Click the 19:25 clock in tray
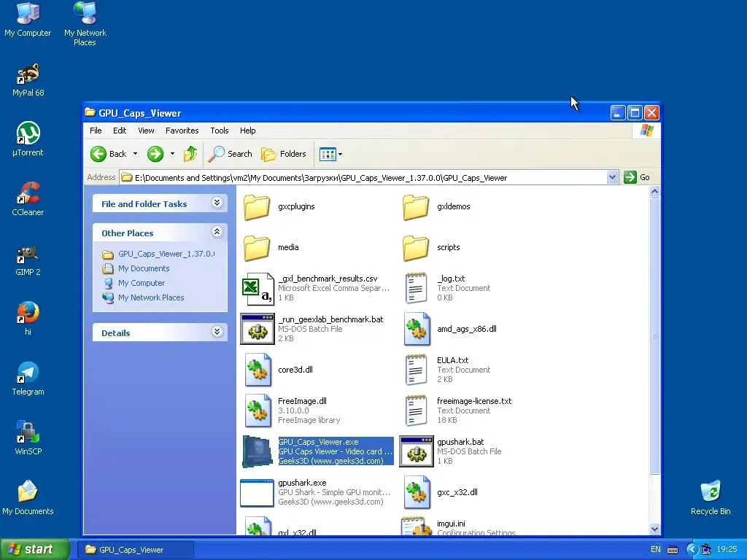The image size is (747, 560). [x=727, y=550]
